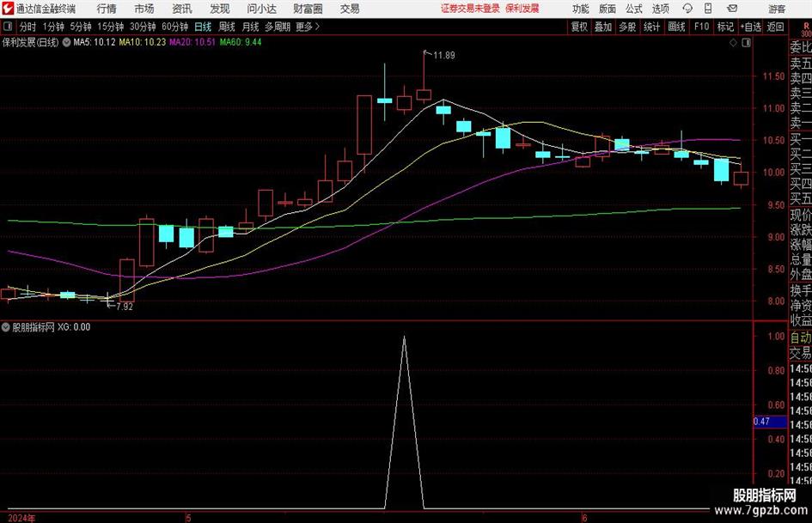This screenshot has height=523, width=812.
Task: Select the 日线 daily period tab
Action: click(203, 27)
